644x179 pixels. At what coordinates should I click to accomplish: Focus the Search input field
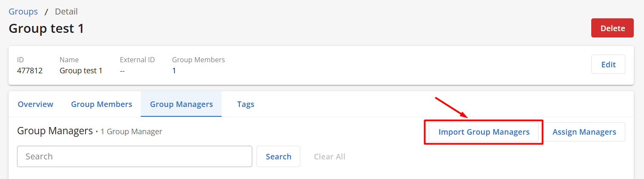pyautogui.click(x=134, y=156)
